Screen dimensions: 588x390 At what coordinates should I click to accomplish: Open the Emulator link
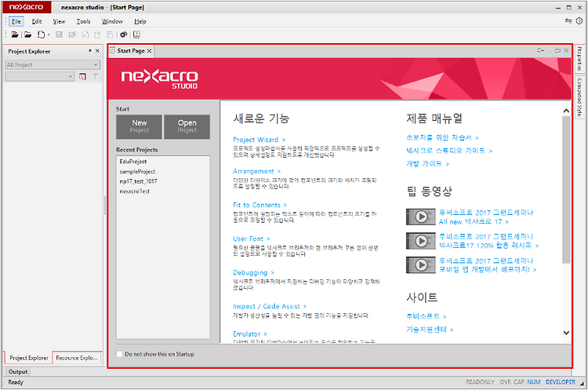tap(250, 334)
